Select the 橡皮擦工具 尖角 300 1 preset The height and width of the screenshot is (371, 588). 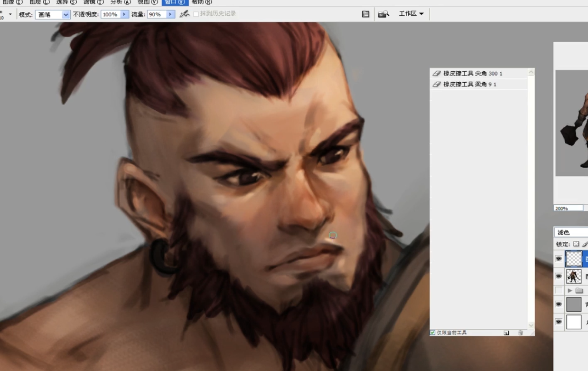coord(478,74)
